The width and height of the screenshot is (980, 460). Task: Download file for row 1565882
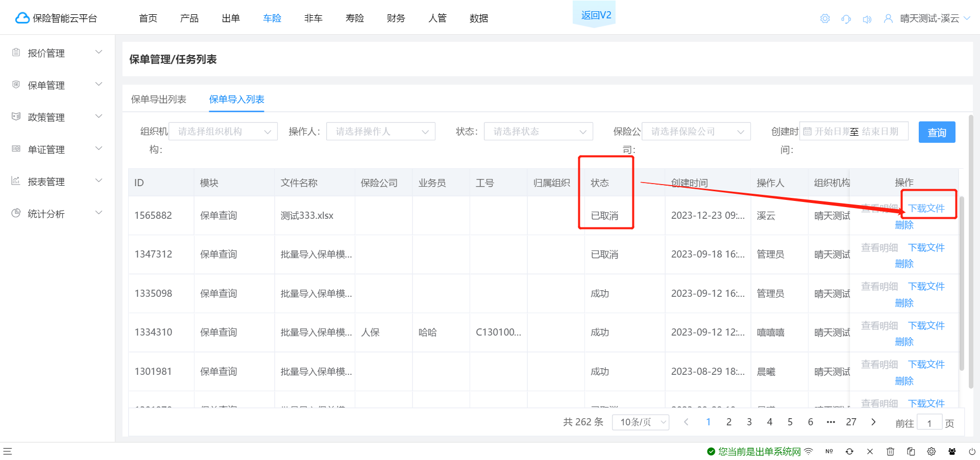(x=926, y=208)
